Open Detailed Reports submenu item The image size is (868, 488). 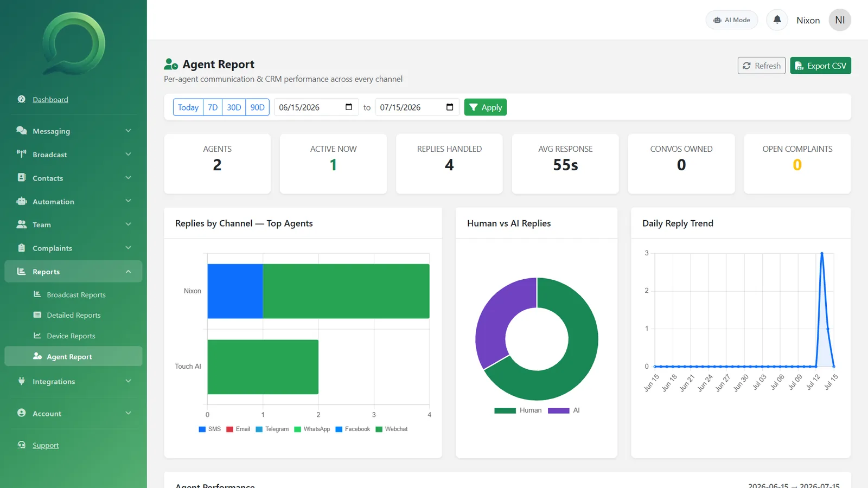coord(73,315)
